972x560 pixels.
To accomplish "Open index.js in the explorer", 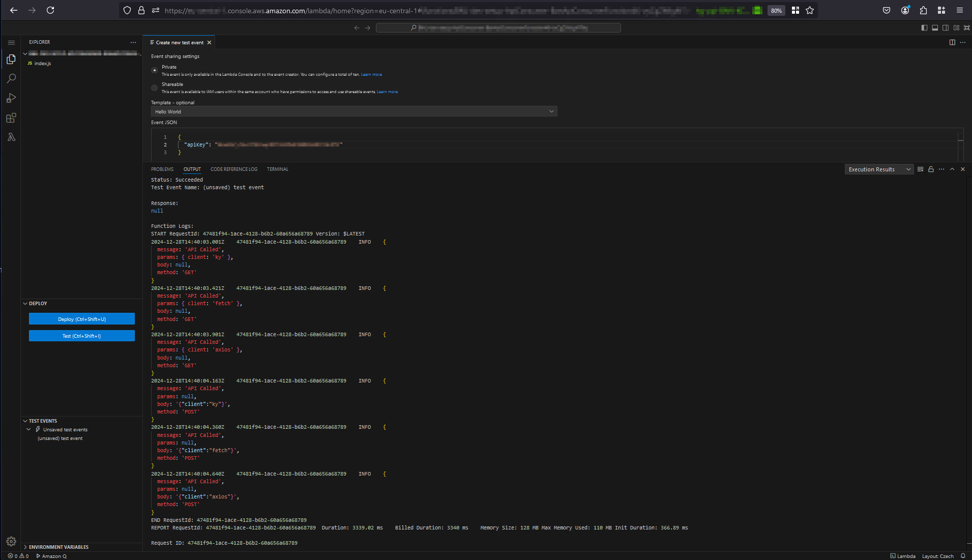I will click(42, 64).
